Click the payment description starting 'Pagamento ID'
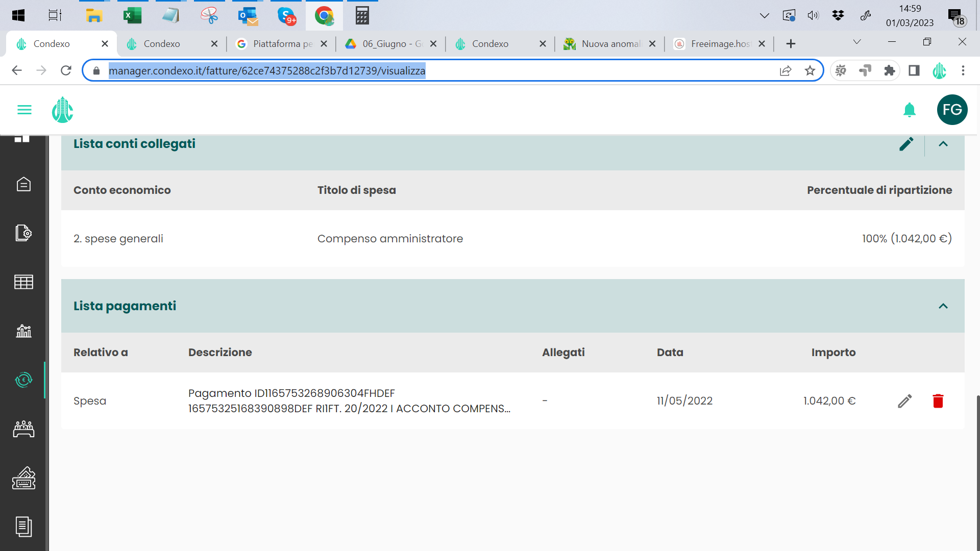 pyautogui.click(x=349, y=401)
